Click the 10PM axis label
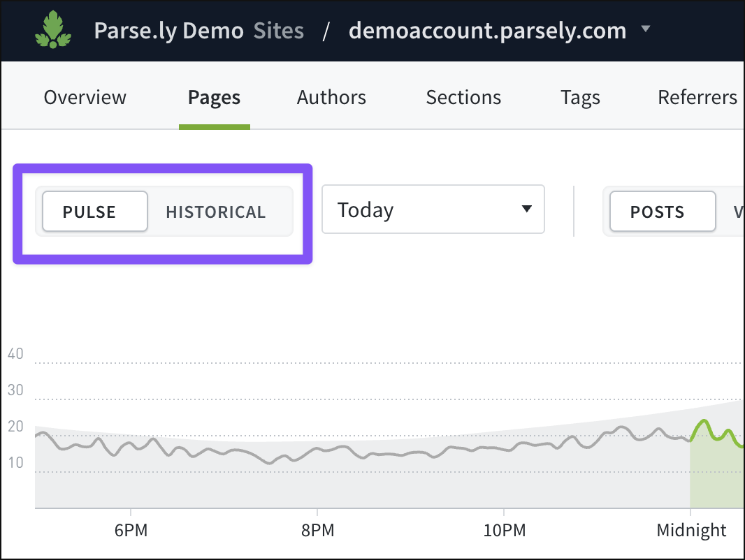This screenshot has height=560, width=745. coord(505,530)
